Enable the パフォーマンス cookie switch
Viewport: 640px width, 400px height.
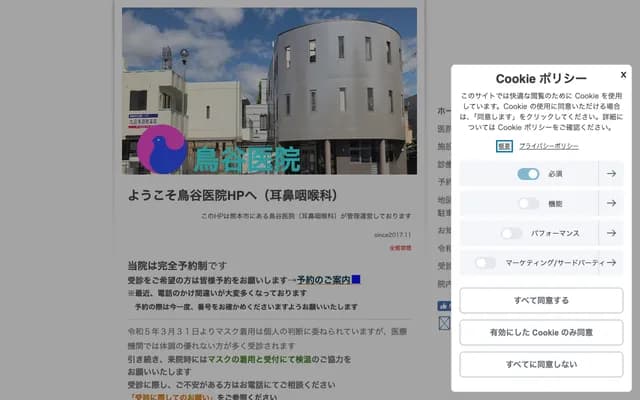click(511, 233)
